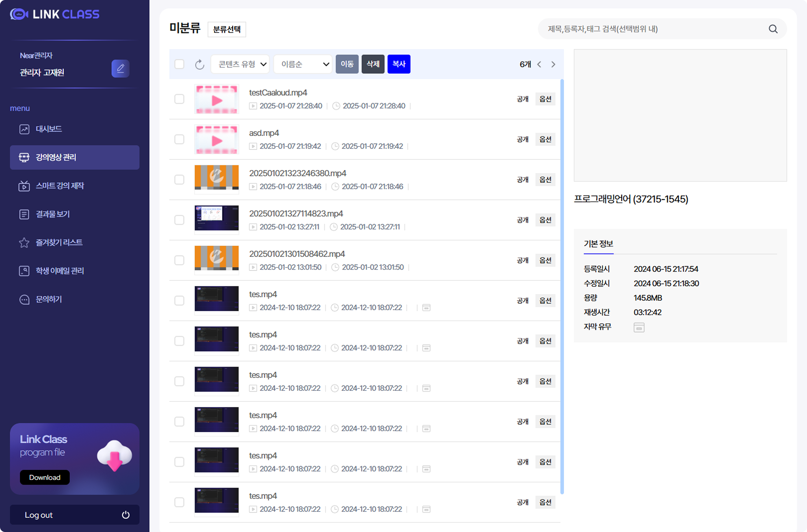Open the 콘텐츠 유형 dropdown

(x=240, y=64)
